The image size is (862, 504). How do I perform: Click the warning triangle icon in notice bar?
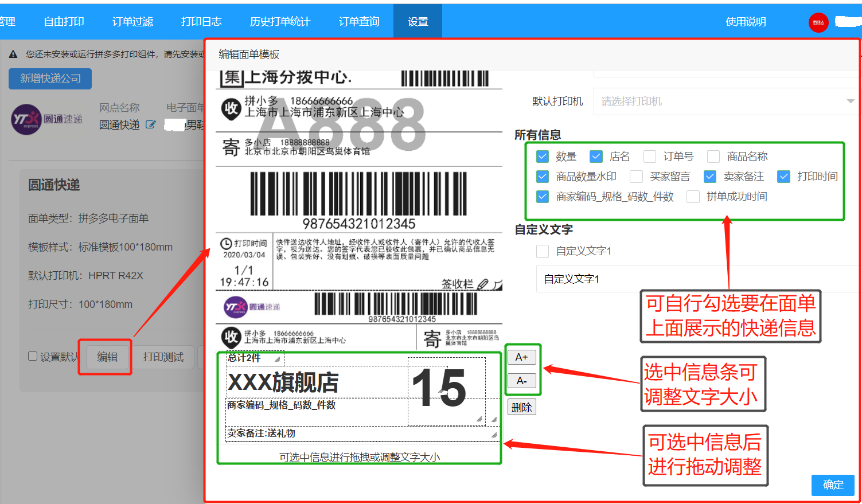coord(13,54)
